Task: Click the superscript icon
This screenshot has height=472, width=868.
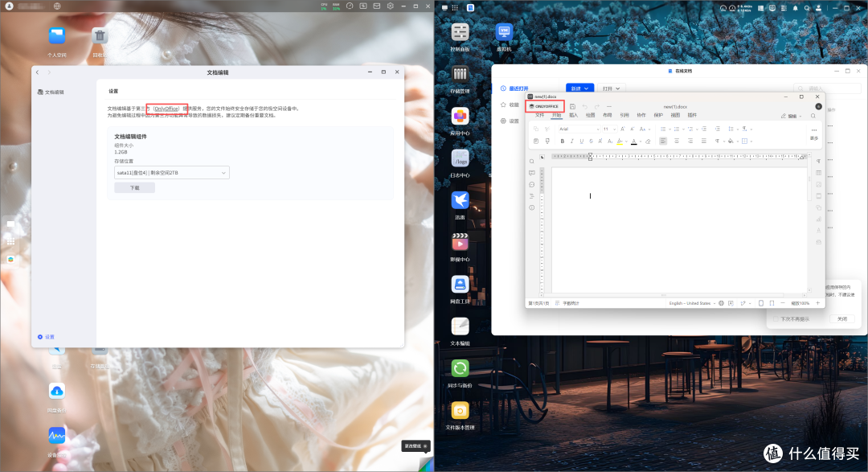Action: [600, 142]
